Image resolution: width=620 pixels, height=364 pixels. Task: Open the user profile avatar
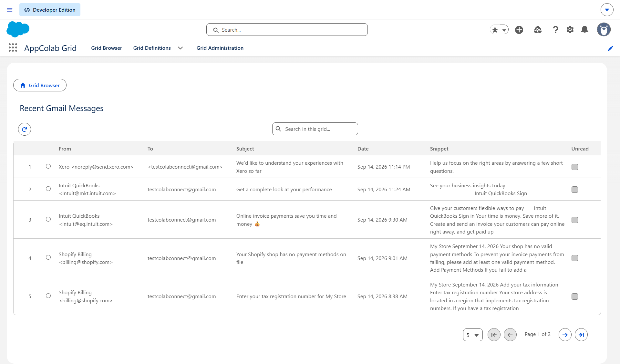click(x=604, y=29)
